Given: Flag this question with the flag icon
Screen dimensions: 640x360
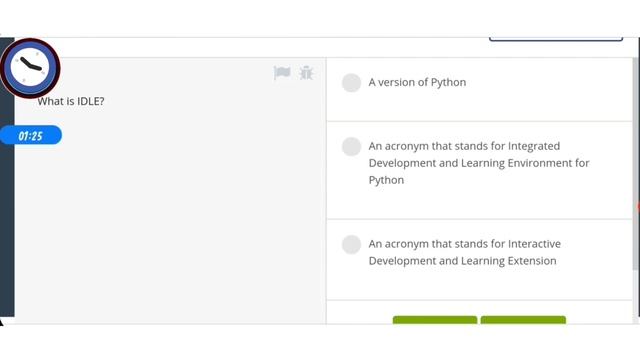Looking at the screenshot, I should click(282, 73).
